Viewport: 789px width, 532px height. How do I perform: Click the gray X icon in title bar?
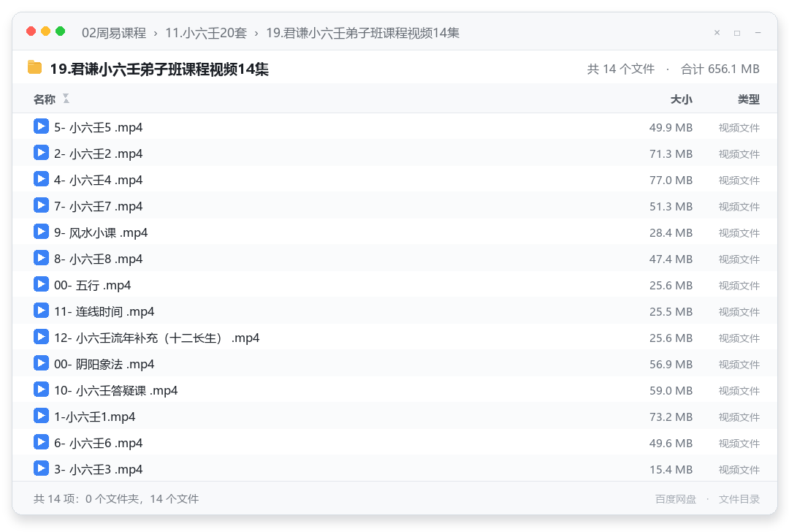[x=717, y=33]
